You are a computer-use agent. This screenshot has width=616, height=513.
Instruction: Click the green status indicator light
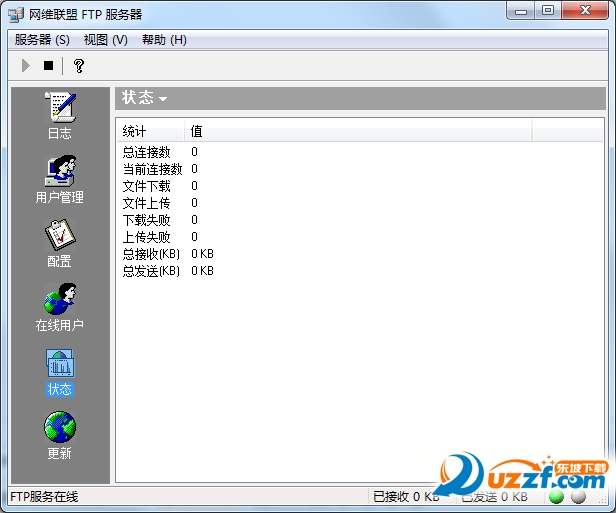pyautogui.click(x=556, y=497)
